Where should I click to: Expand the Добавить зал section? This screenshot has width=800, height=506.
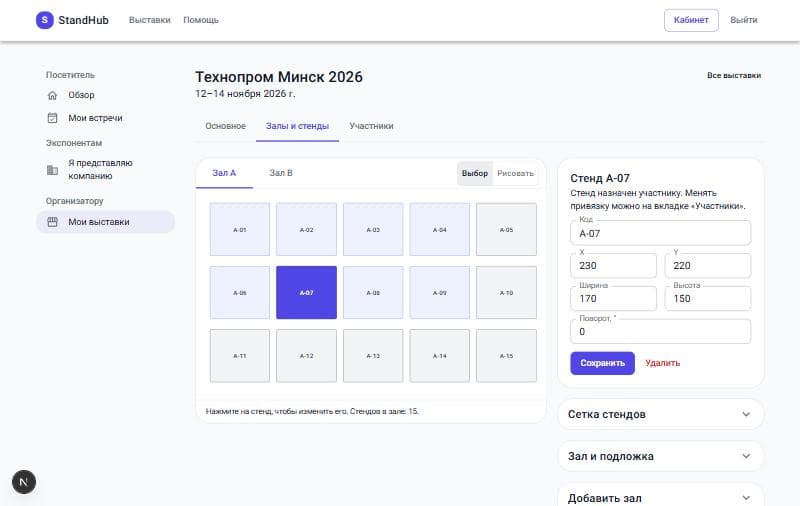tap(661, 497)
